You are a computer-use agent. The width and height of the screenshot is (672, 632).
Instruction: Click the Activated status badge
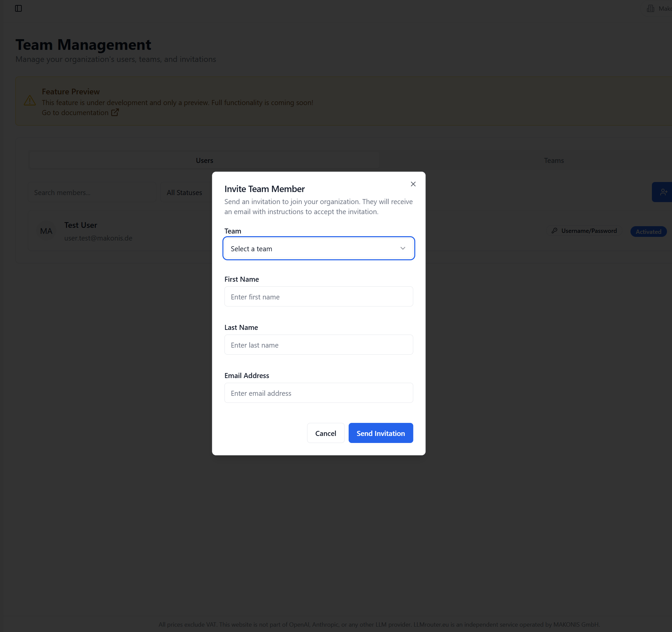pos(648,232)
